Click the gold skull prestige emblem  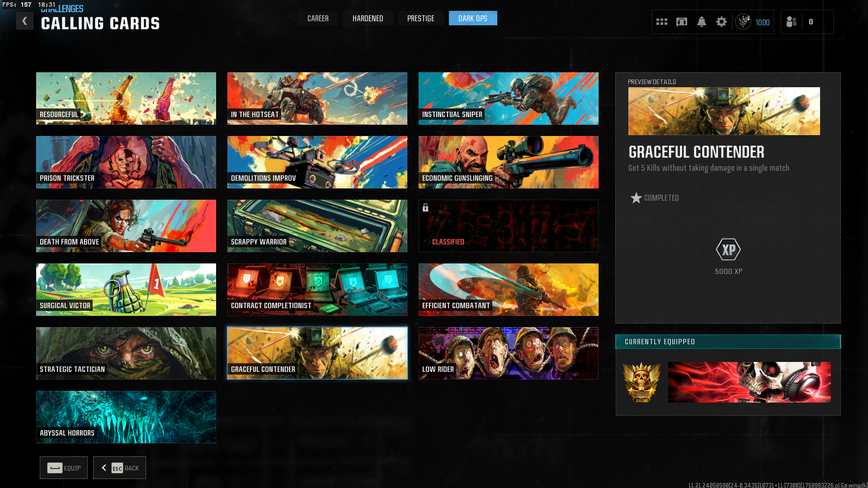pyautogui.click(x=642, y=382)
